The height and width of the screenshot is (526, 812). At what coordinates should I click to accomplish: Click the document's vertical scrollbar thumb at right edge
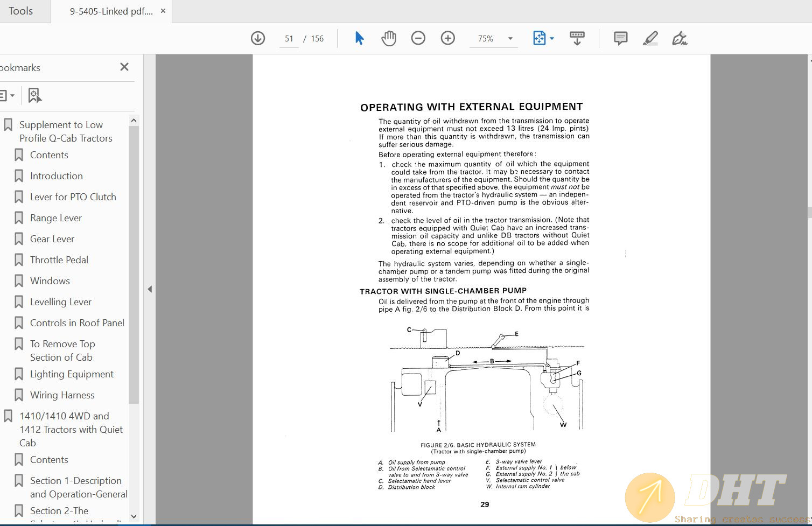click(x=809, y=212)
